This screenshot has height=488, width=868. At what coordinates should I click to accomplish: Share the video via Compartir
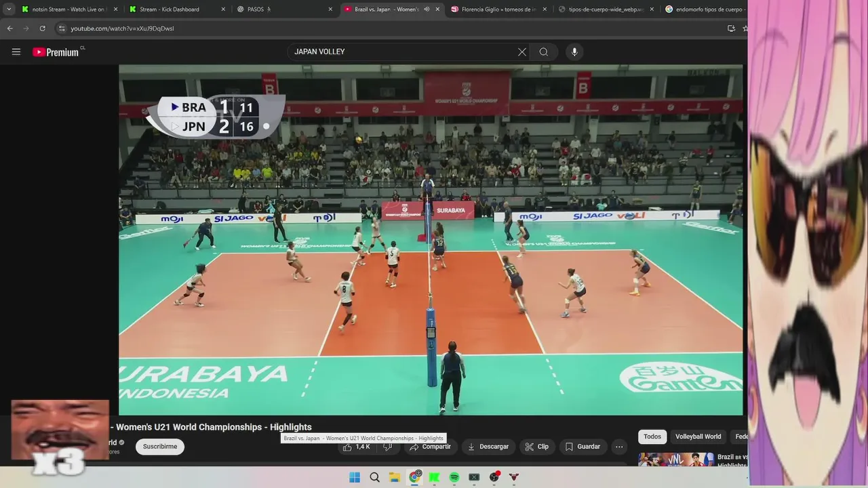[430, 447]
